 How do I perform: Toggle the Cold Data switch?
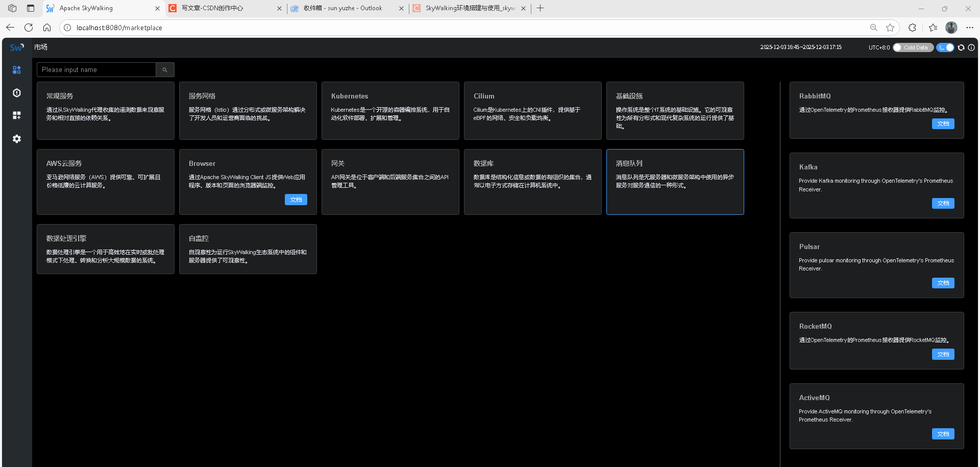coord(913,47)
